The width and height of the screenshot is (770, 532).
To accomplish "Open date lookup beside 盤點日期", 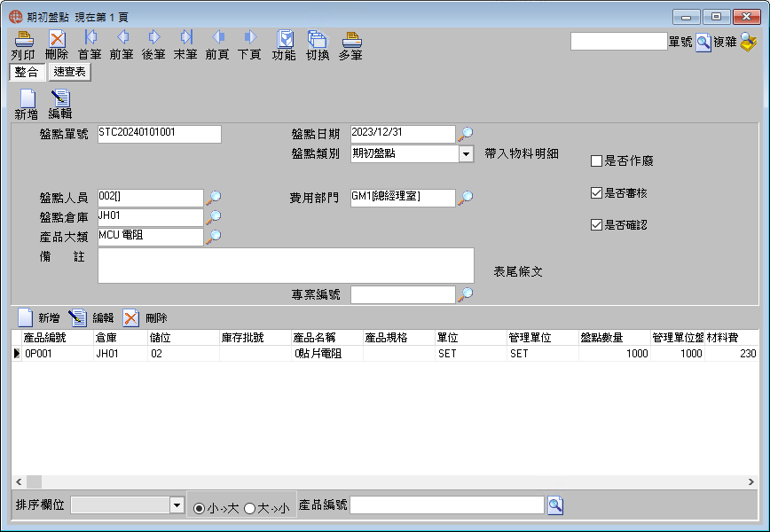I will [x=465, y=133].
